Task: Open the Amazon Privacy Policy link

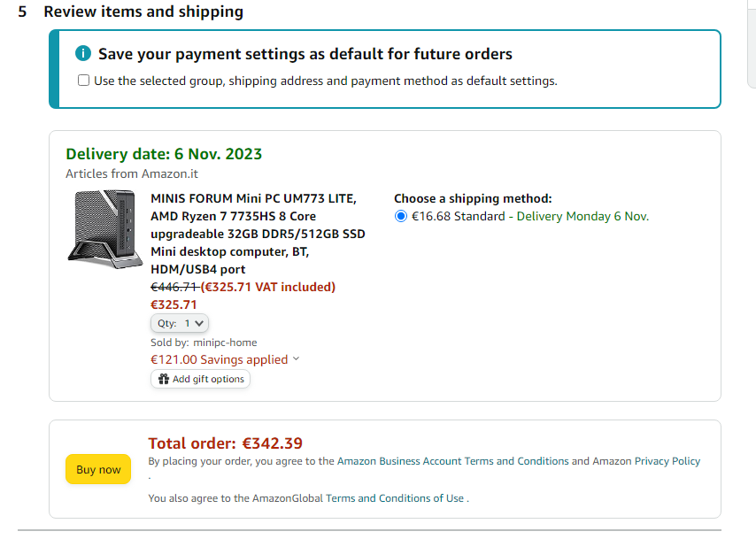Action: (x=646, y=461)
